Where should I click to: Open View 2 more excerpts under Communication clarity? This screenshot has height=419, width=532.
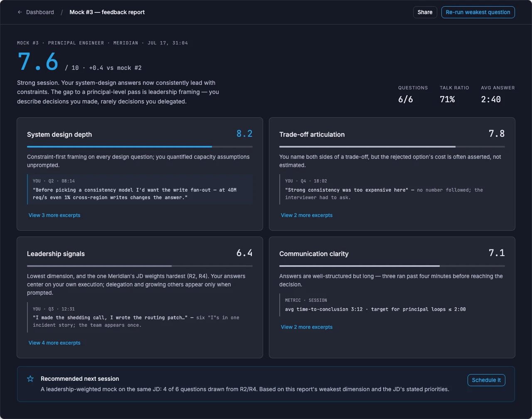307,327
